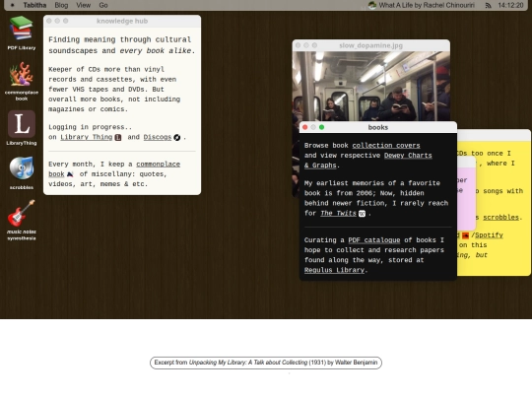
Task: Open the collection covers link
Action: coord(386,145)
